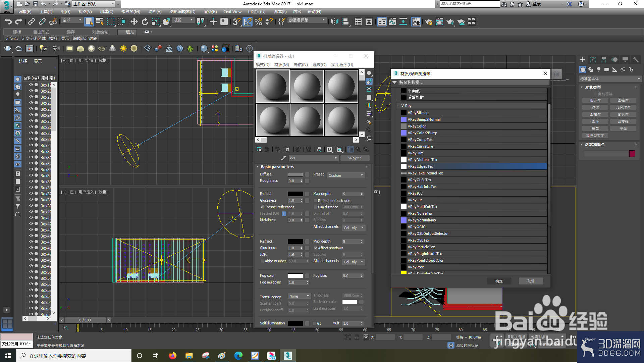
Task: Activate the Select Object tool
Action: (x=89, y=22)
